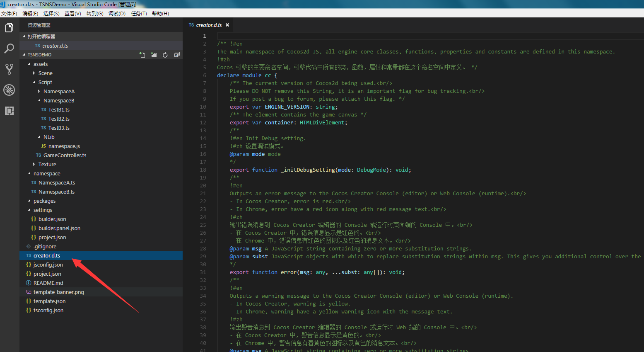Refresh the explorer file tree

(x=165, y=55)
